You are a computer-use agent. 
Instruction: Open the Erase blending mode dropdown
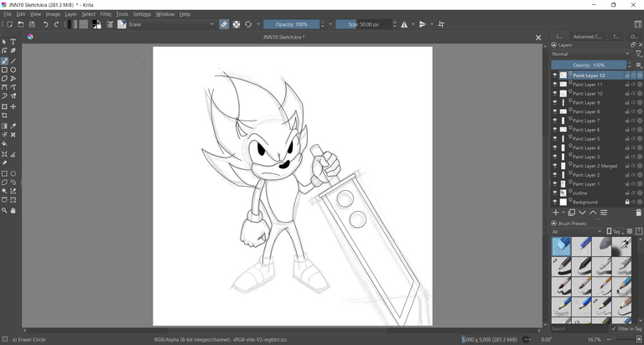[172, 24]
